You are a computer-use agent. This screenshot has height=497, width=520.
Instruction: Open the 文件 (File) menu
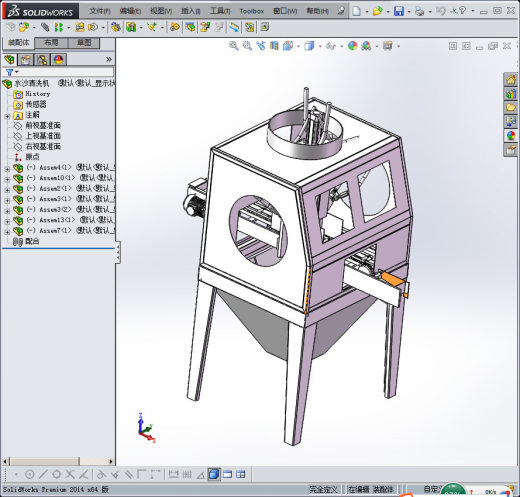coord(100,11)
